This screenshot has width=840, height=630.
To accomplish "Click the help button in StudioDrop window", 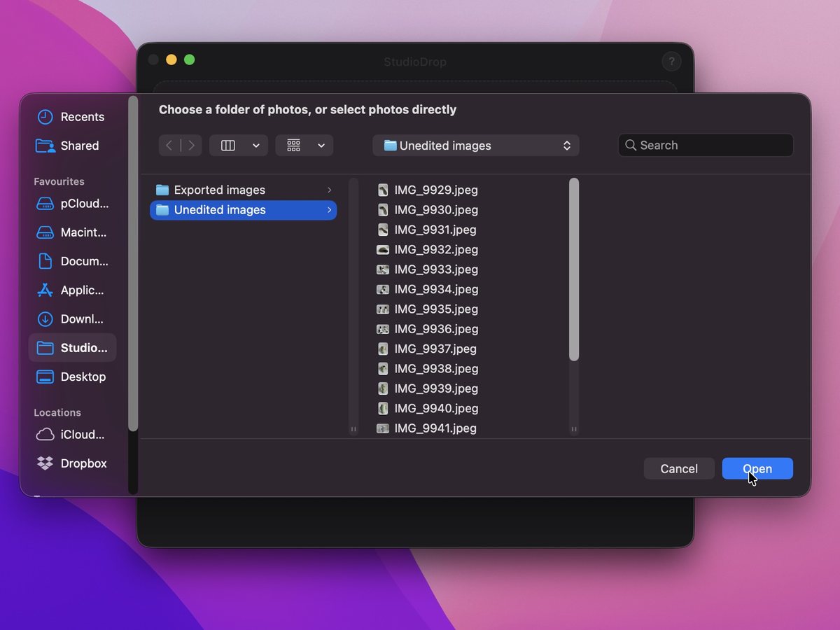I will coord(671,62).
